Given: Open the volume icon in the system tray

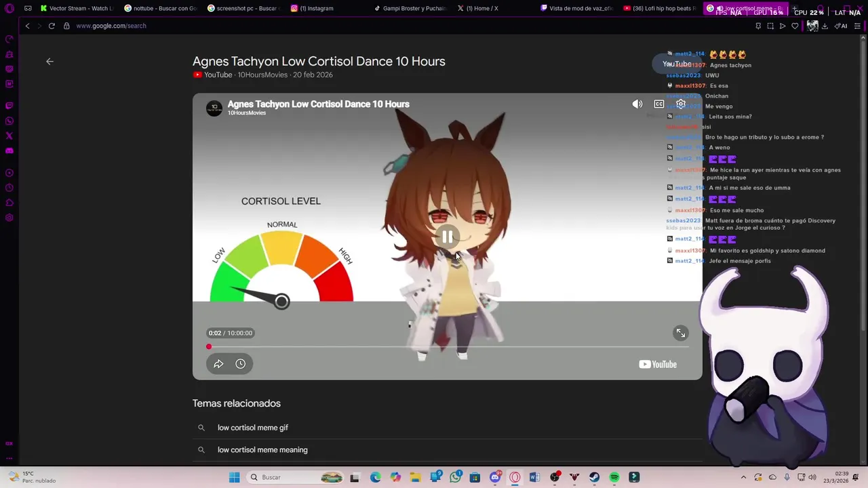Looking at the screenshot, I should [x=812, y=477].
